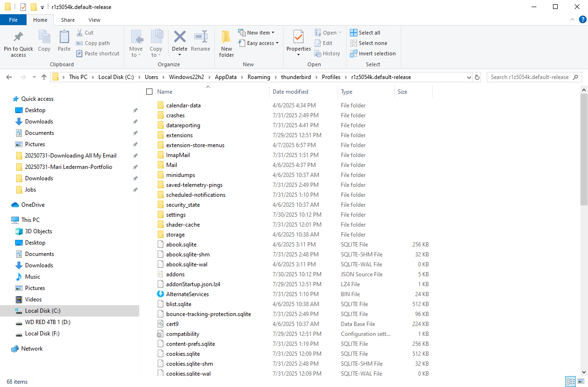Select the Jobs pinned folder
This screenshot has width=588, height=387.
(30, 190)
